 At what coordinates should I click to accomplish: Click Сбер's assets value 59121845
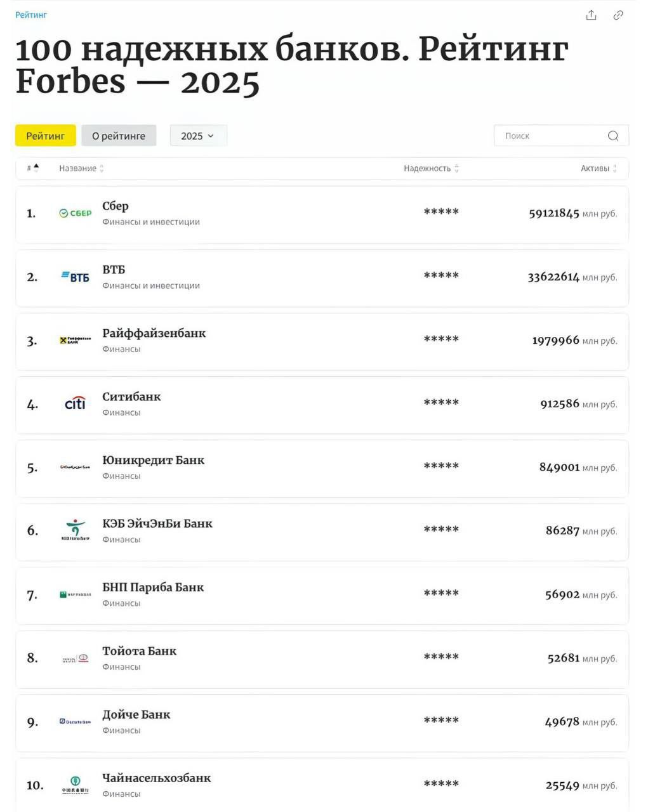point(554,214)
